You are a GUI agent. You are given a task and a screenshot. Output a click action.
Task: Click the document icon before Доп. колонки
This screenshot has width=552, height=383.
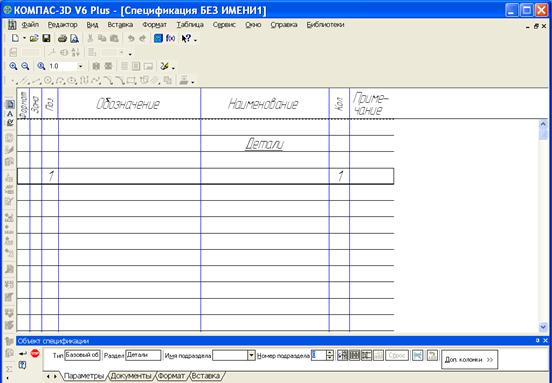click(432, 356)
